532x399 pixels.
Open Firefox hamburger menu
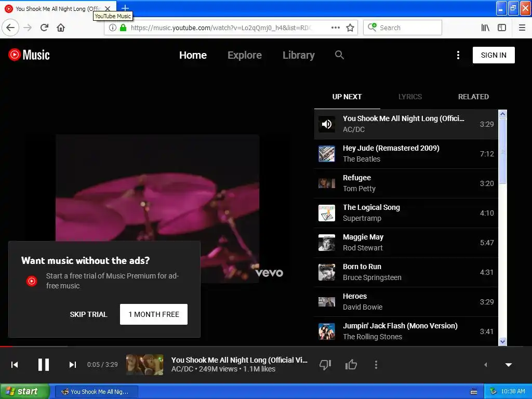pyautogui.click(x=522, y=28)
